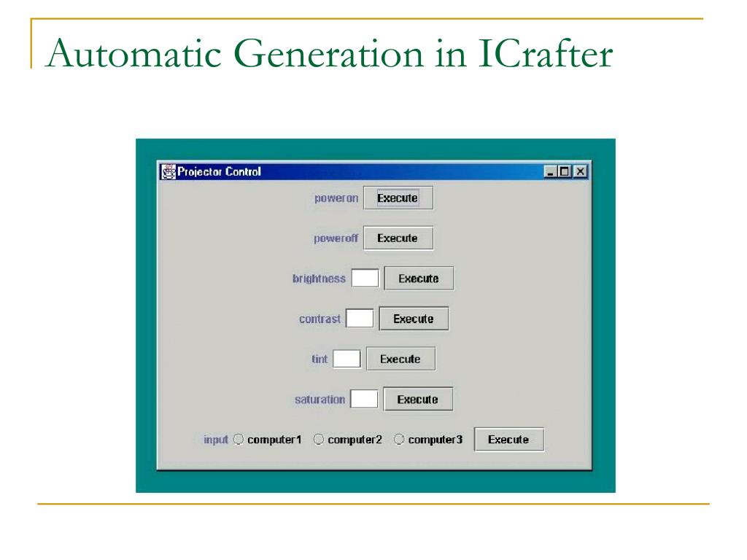The width and height of the screenshot is (747, 560).
Task: Click Execute beside the saturation field
Action: point(418,399)
